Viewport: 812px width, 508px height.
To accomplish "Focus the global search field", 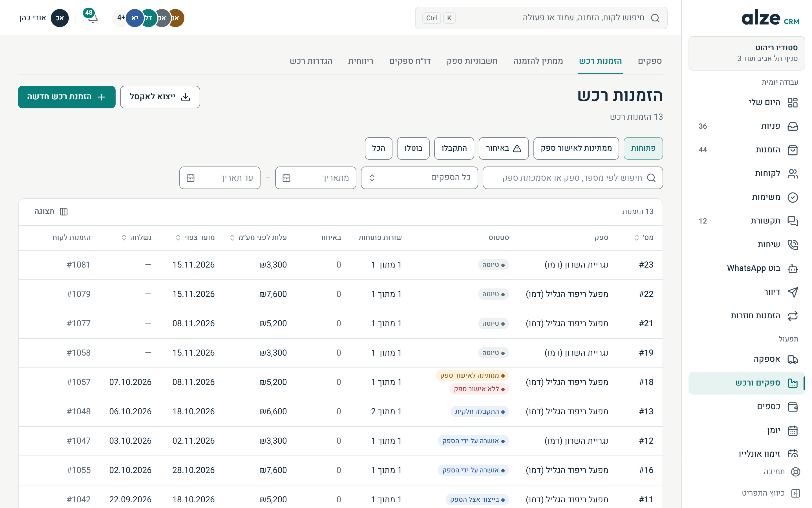I will [x=541, y=18].
